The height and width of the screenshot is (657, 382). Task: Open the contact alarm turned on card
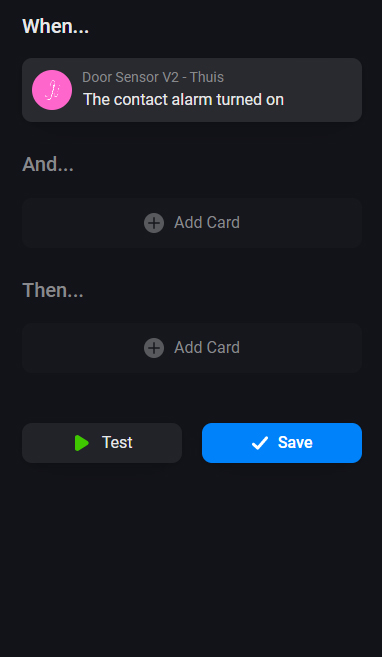tap(192, 90)
